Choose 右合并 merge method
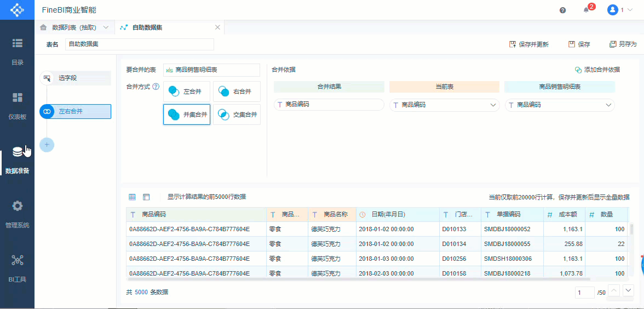644x309 pixels. point(237,91)
